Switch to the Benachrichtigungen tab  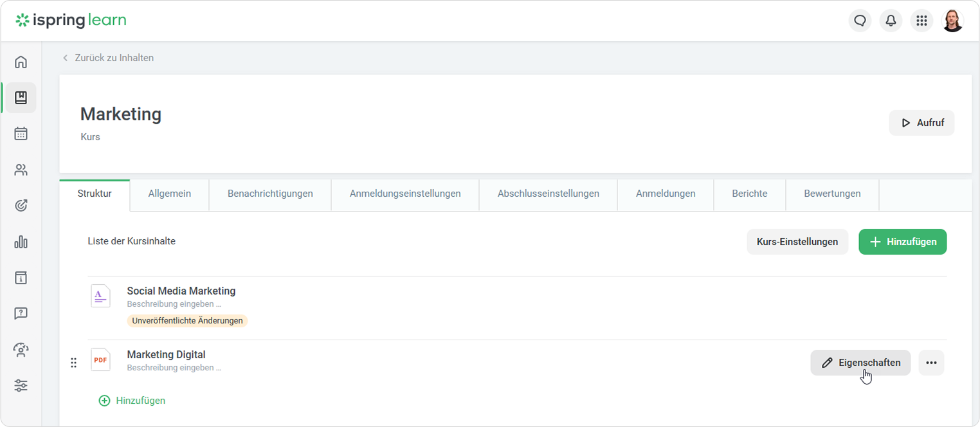coord(270,194)
